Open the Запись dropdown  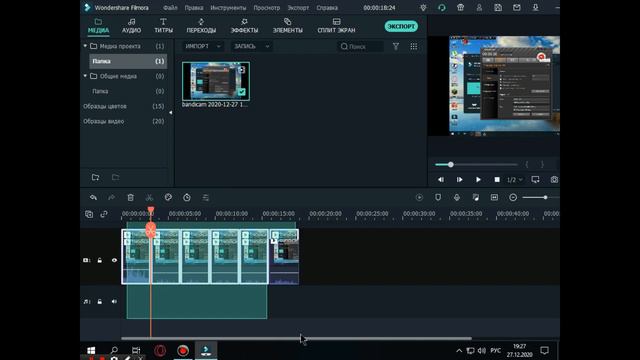pos(251,46)
